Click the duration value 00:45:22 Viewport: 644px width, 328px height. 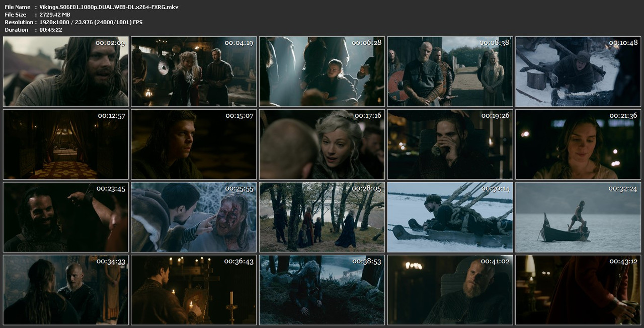point(51,30)
